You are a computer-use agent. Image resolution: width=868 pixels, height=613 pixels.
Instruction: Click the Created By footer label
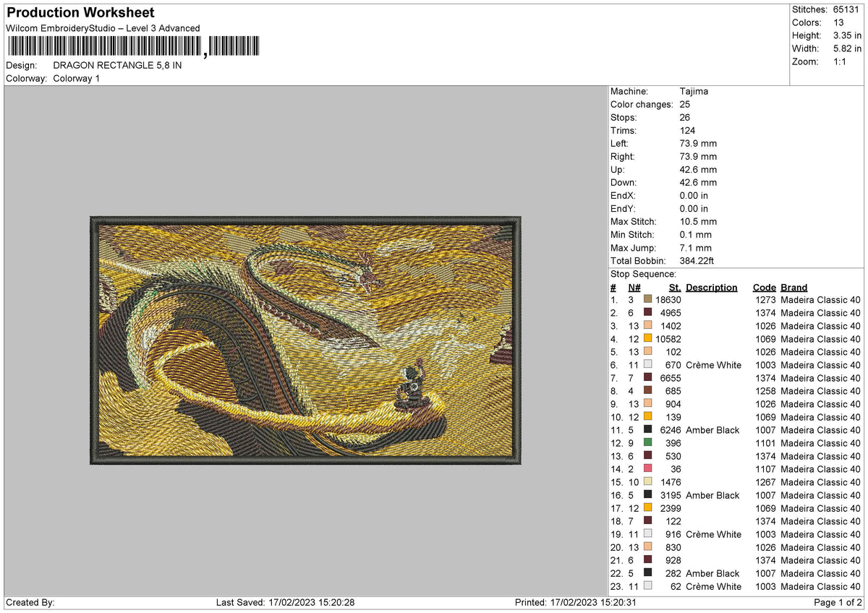coord(30,602)
